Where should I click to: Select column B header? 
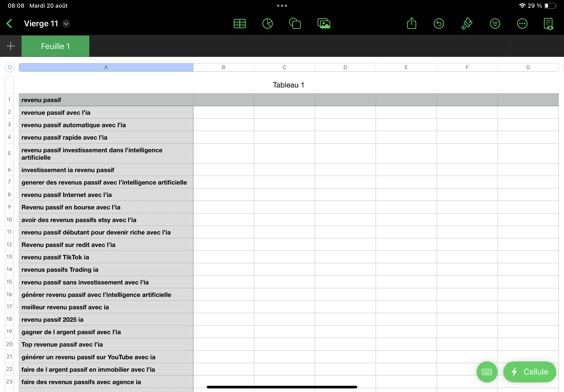pyautogui.click(x=223, y=67)
